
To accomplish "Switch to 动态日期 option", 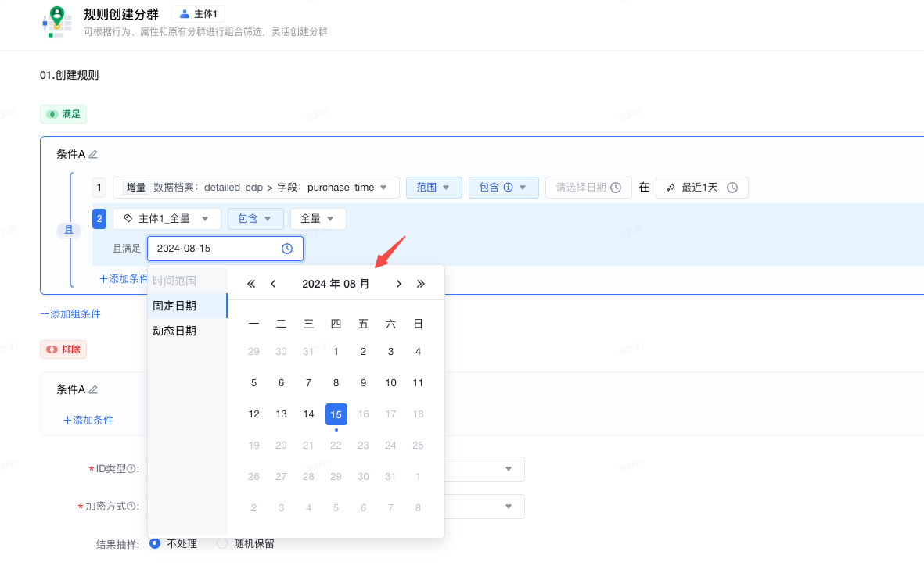I will click(174, 331).
